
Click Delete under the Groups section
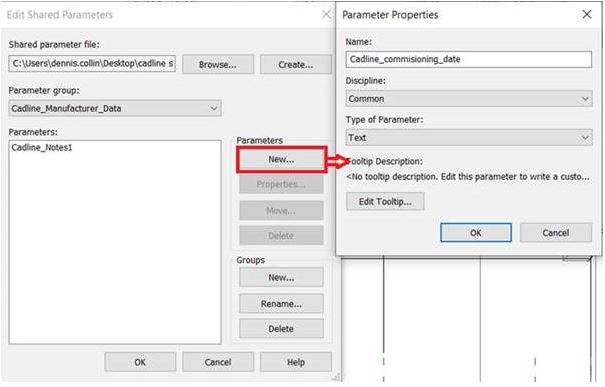281,329
